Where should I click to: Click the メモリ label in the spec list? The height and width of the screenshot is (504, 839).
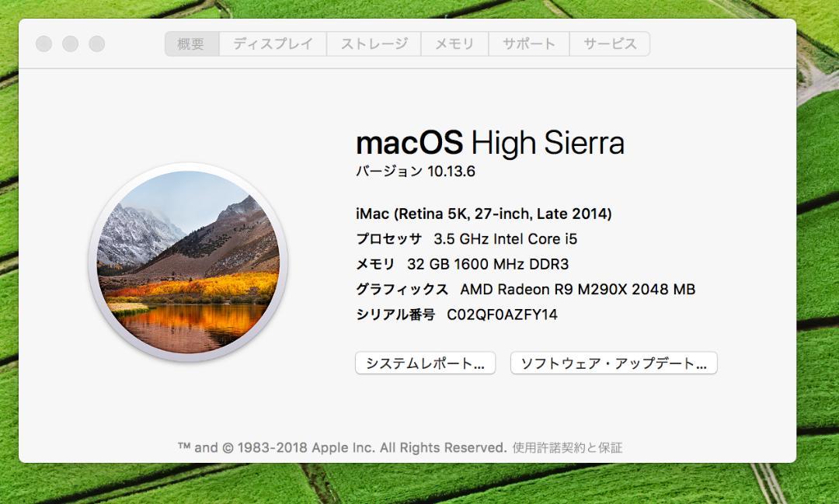[x=375, y=264]
